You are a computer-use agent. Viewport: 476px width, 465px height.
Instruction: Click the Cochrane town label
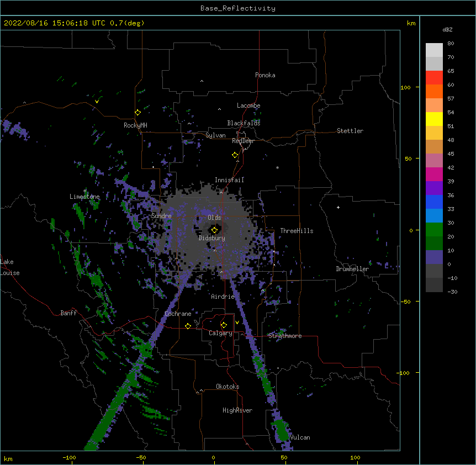178,314
